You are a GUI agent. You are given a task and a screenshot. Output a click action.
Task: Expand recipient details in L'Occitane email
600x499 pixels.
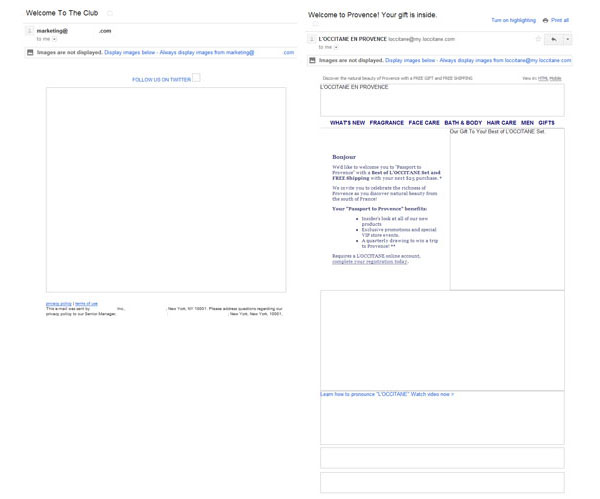[337, 47]
